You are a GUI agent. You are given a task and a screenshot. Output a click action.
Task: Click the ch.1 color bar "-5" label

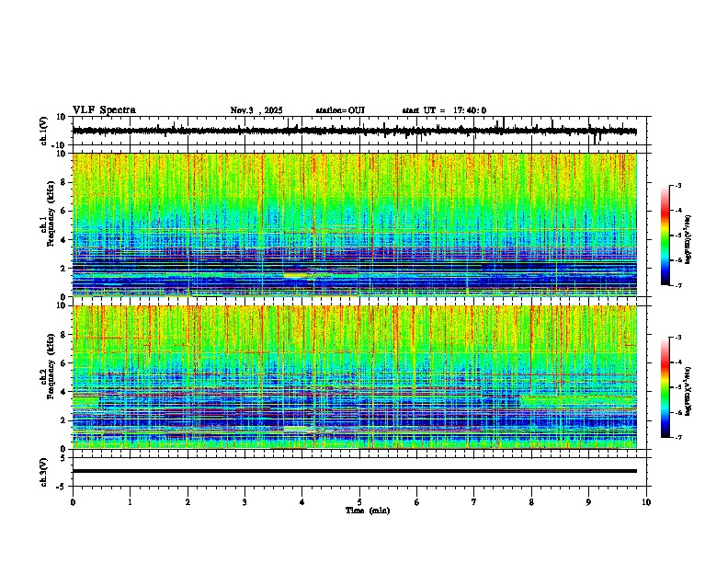click(677, 236)
